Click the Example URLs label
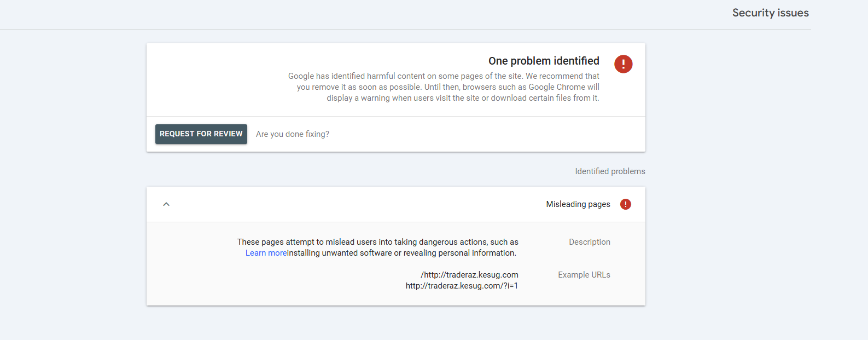Image resolution: width=868 pixels, height=340 pixels. point(584,275)
